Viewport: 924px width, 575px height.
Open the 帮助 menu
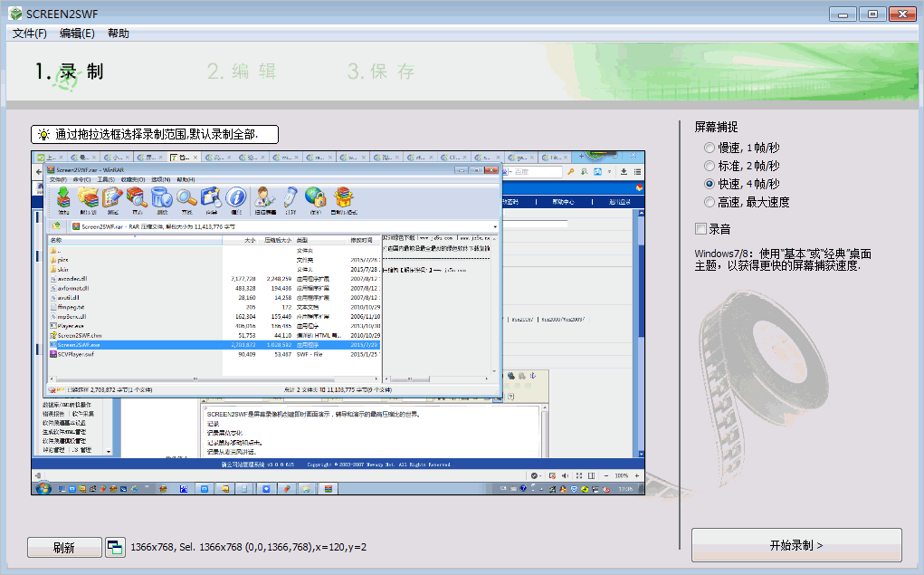click(119, 34)
